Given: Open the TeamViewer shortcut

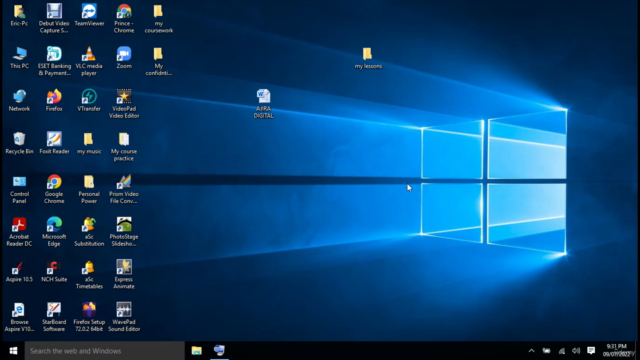Looking at the screenshot, I should tap(89, 16).
